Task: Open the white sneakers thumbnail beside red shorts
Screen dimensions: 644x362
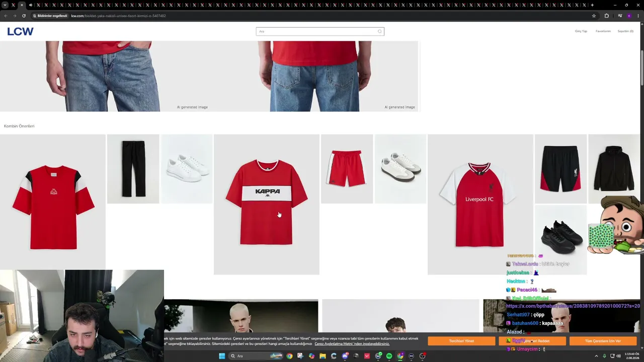Action: tap(400, 169)
